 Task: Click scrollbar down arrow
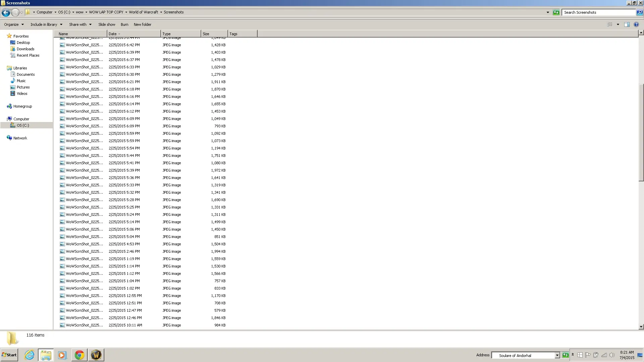pos(641,327)
